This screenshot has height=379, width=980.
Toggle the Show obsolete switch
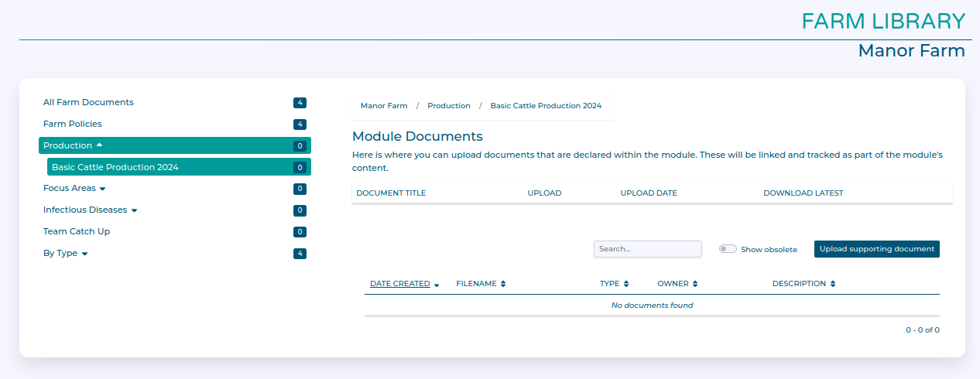[728, 249]
